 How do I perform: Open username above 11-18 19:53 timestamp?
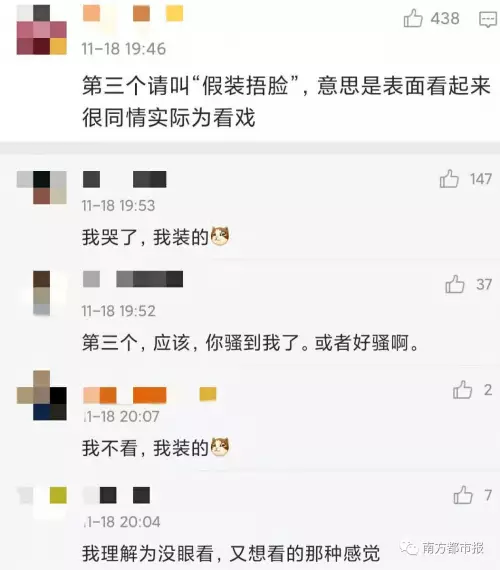[x=124, y=179]
